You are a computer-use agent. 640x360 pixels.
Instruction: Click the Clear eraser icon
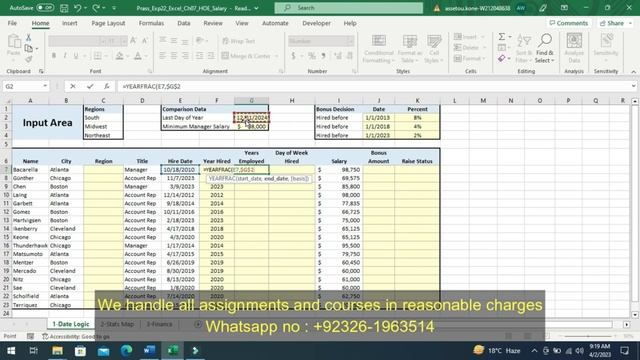[x=502, y=59]
